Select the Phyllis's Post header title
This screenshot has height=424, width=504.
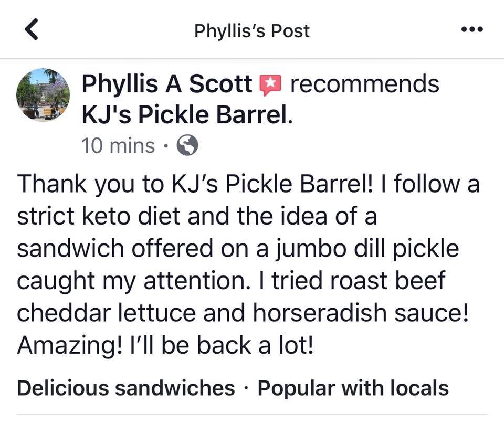253,30
